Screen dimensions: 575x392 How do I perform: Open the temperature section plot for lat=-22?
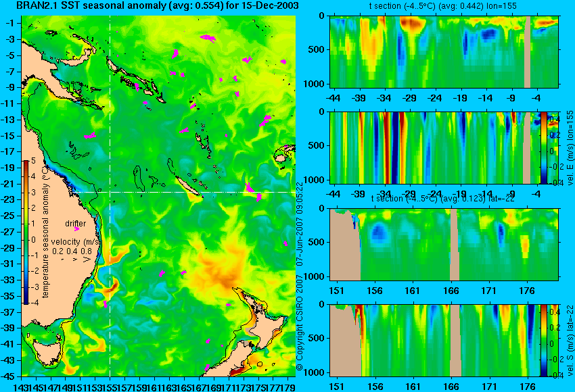pos(444,245)
